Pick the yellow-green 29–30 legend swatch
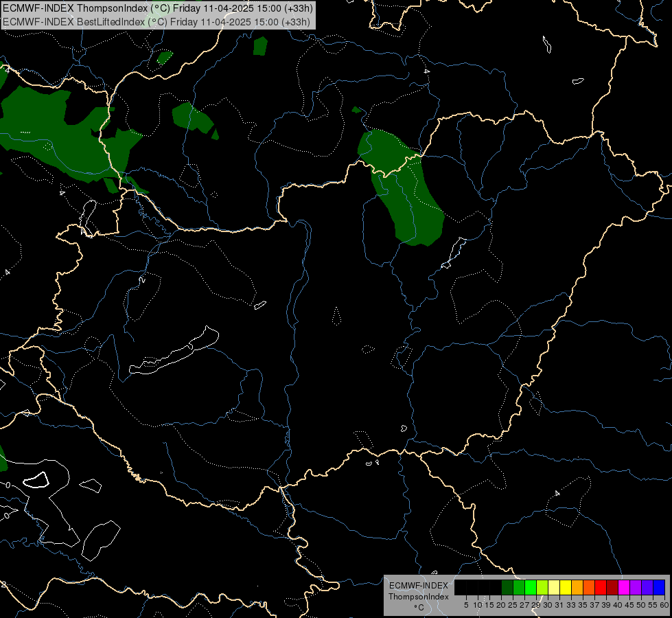Image resolution: width=672 pixels, height=618 pixels. click(542, 587)
